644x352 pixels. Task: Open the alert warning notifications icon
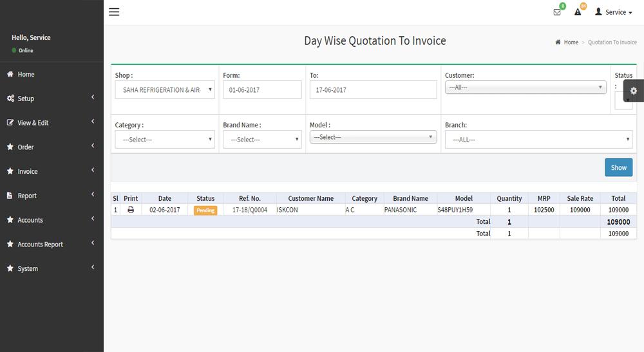coord(578,12)
